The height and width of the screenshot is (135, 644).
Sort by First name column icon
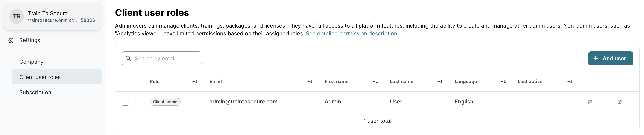[375, 82]
